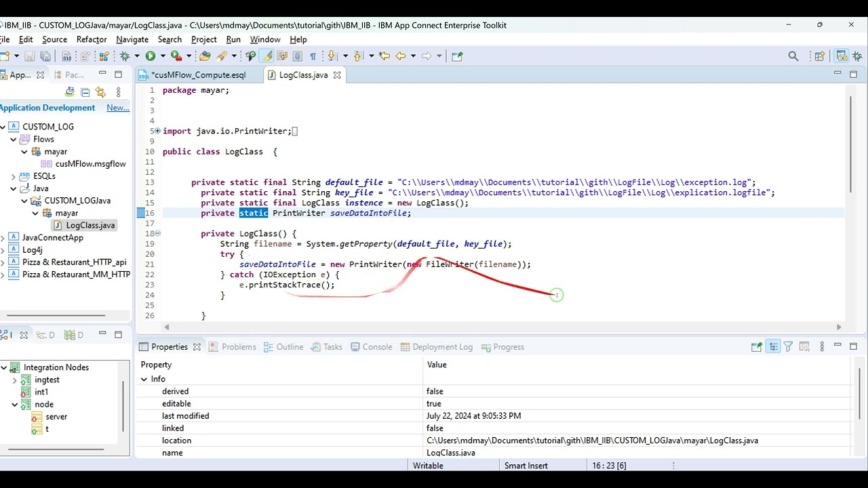Switch to the Console tab
The width and height of the screenshot is (868, 488).
pos(372,347)
